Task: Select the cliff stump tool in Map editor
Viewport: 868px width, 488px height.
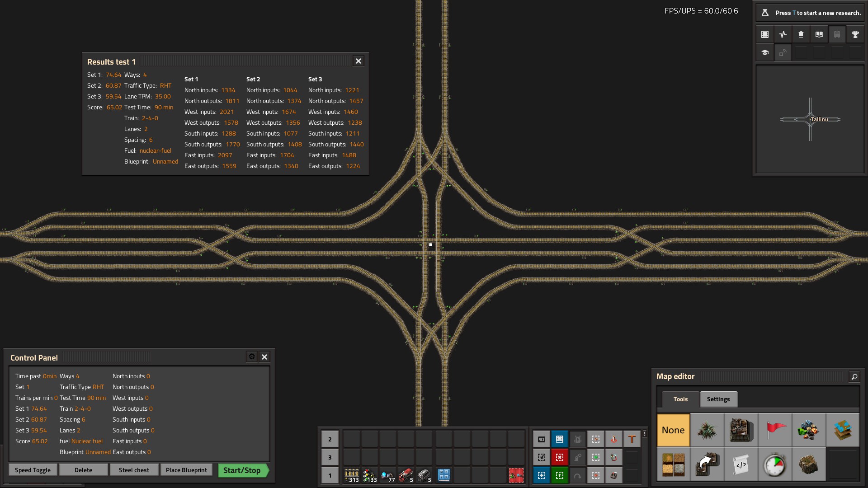Action: click(x=809, y=464)
